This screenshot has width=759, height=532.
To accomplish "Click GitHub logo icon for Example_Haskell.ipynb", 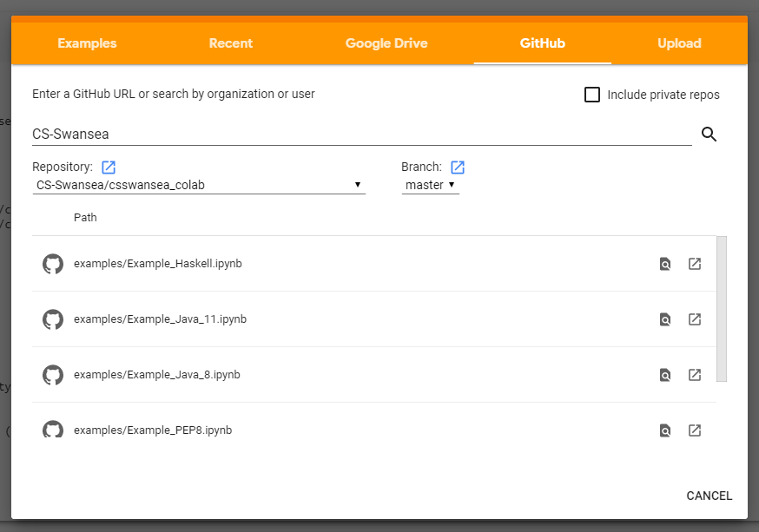I will pyautogui.click(x=53, y=264).
